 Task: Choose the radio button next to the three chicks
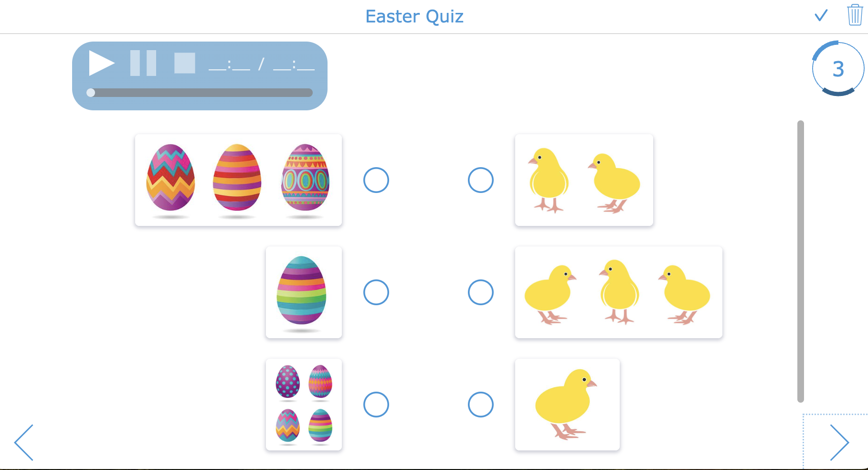(481, 292)
